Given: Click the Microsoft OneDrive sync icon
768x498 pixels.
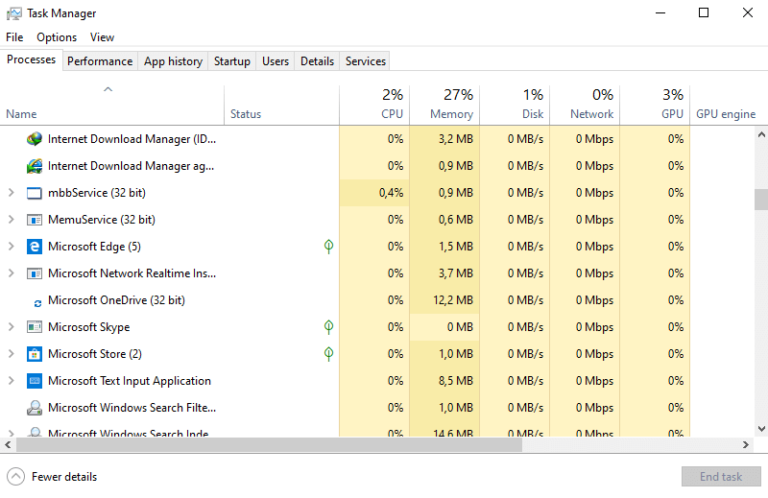Looking at the screenshot, I should click(x=37, y=304).
